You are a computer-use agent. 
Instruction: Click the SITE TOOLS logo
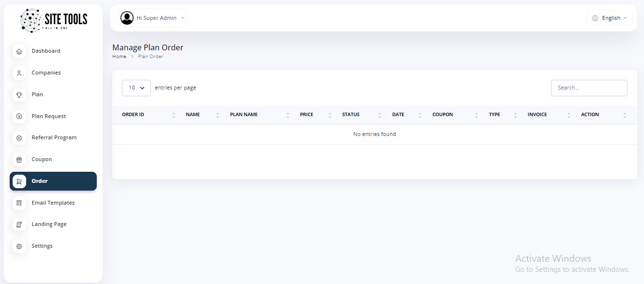point(53,20)
